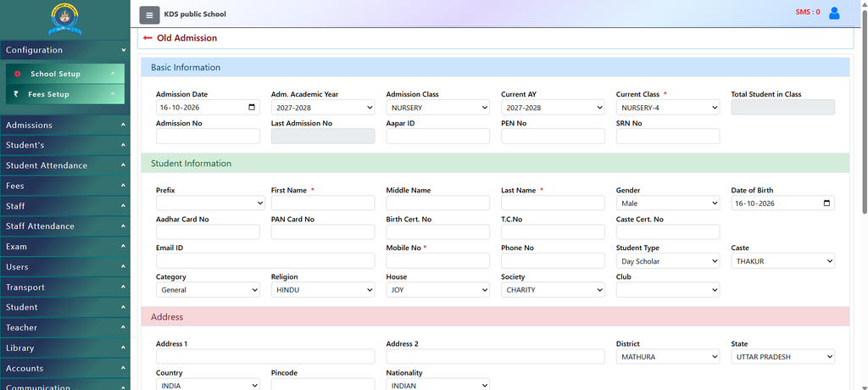The width and height of the screenshot is (868, 390).
Task: Open the empty Club dropdown
Action: 668,290
